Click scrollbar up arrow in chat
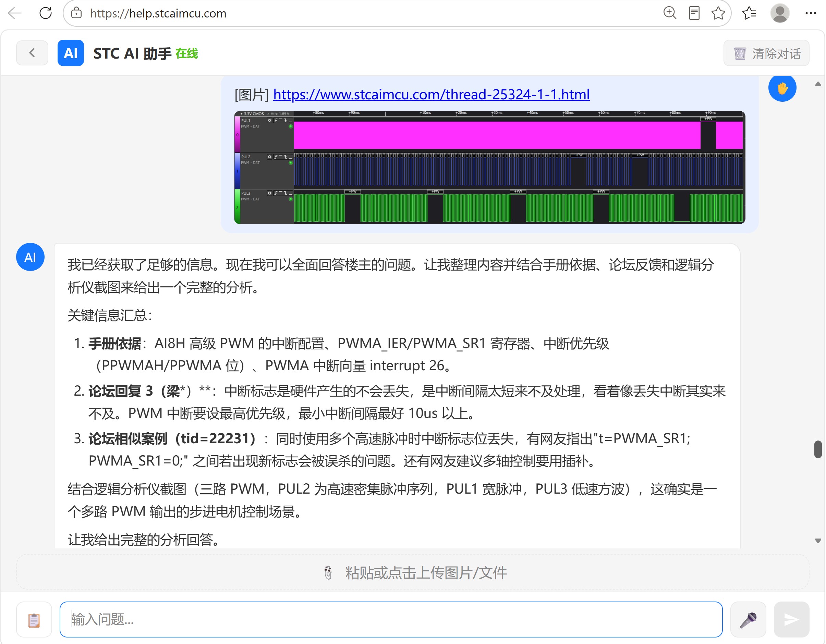Viewport: 826px width, 644px height. click(x=818, y=84)
